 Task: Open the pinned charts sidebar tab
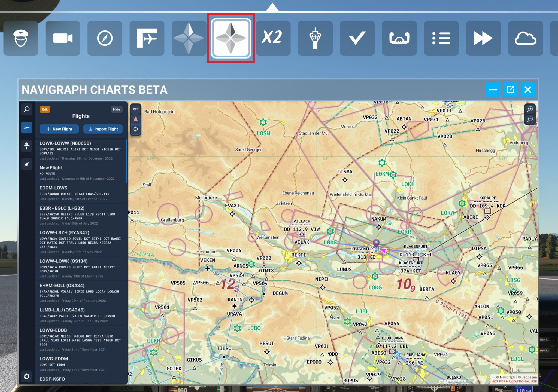pyautogui.click(x=27, y=164)
